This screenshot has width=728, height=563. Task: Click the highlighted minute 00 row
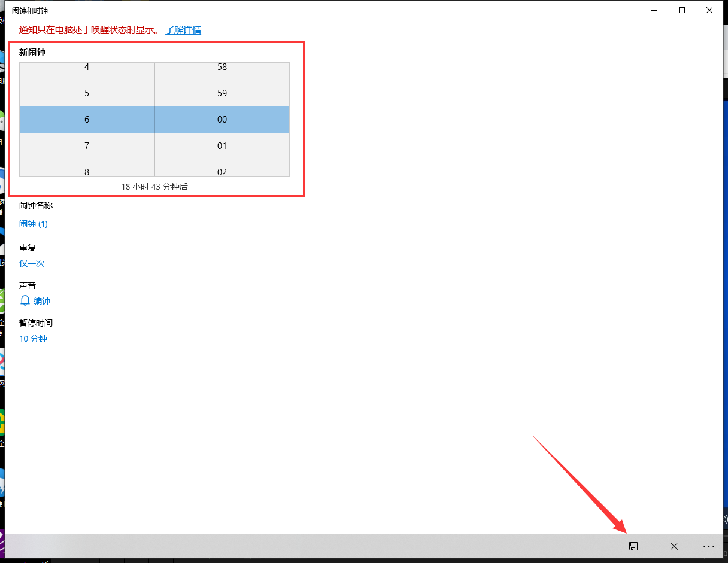point(222,119)
